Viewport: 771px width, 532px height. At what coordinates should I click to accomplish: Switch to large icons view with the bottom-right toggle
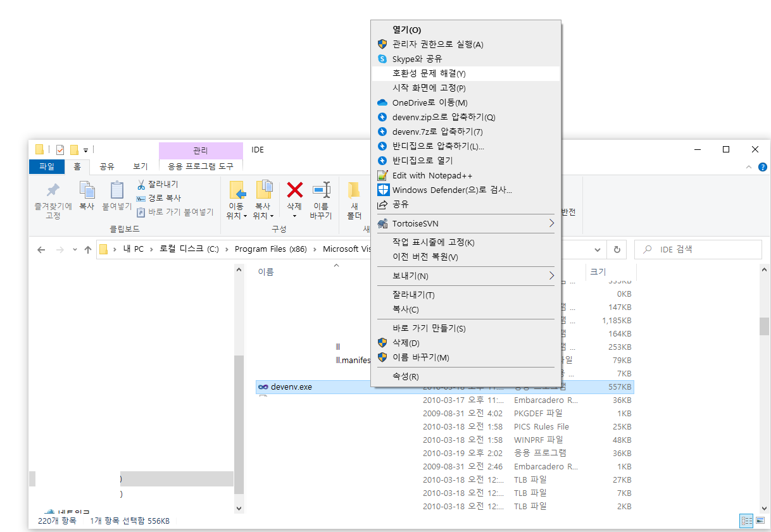759,521
